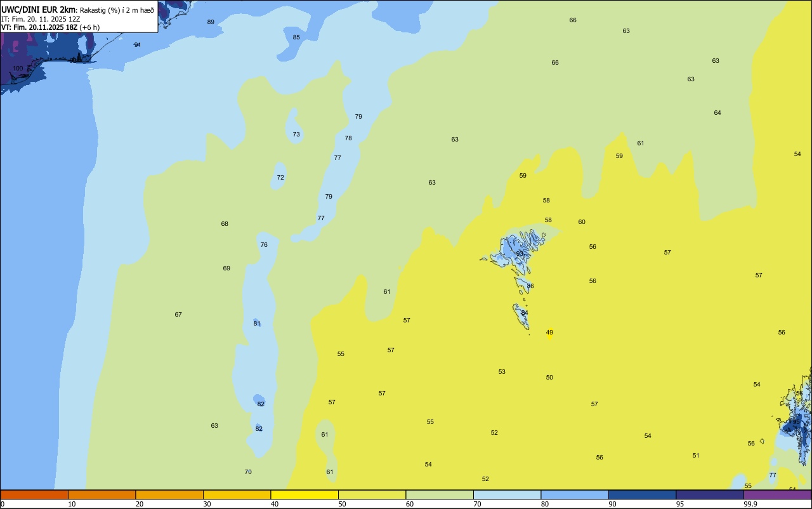Click the humidity value 73 on the map
Viewport: 812px width, 509px height.
(x=296, y=134)
